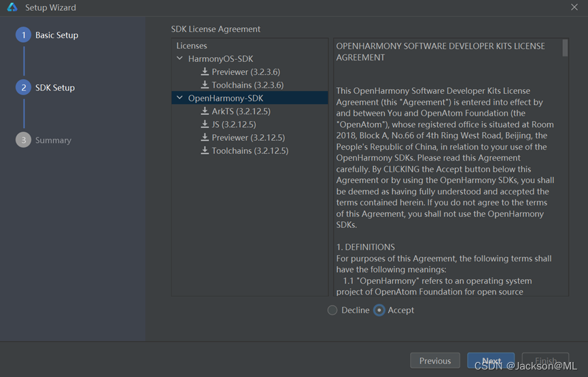Image resolution: width=588 pixels, height=377 pixels.
Task: Click download icon beside Previewer (3.2.3.6)
Action: (x=205, y=71)
